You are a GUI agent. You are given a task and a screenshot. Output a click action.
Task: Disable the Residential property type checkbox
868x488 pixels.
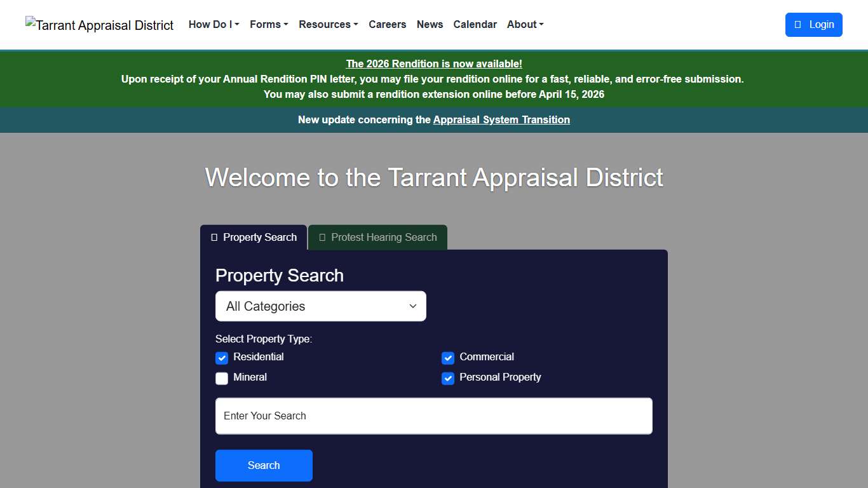coord(221,358)
